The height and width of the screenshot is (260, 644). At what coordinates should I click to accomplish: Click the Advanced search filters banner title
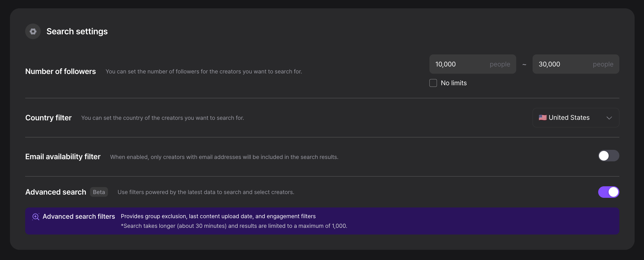pos(79,216)
